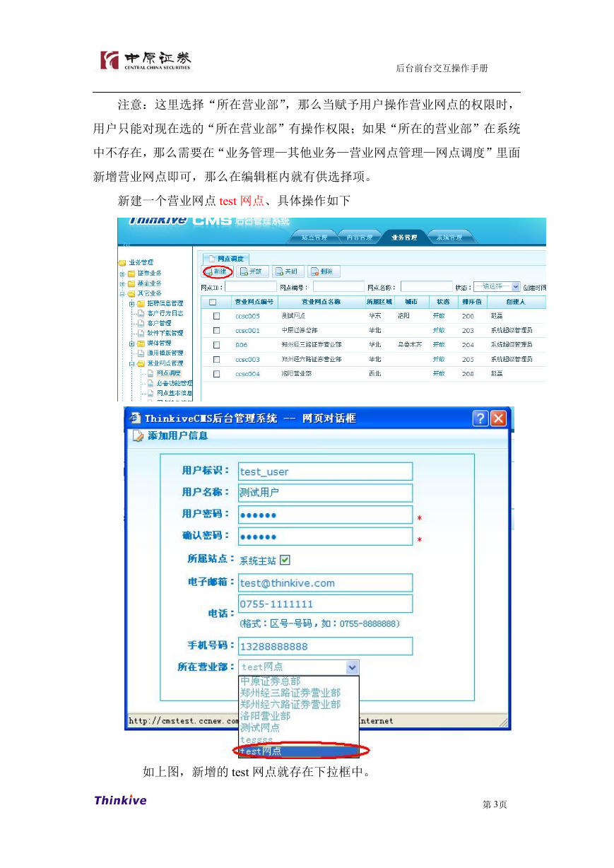Close the ThinkiveCMS dialog with the red X

click(498, 418)
